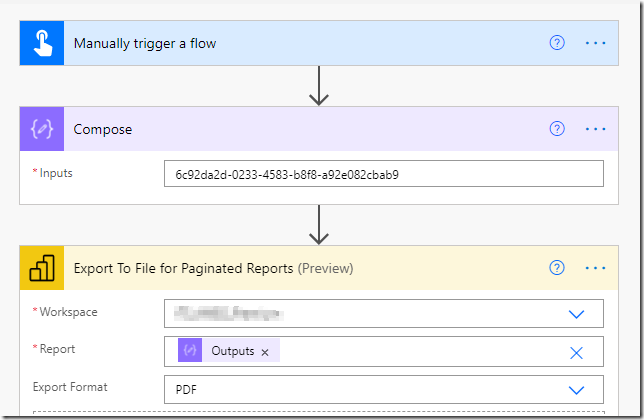Click the Manually trigger a flow hand icon
The width and height of the screenshot is (644, 420).
coord(42,43)
